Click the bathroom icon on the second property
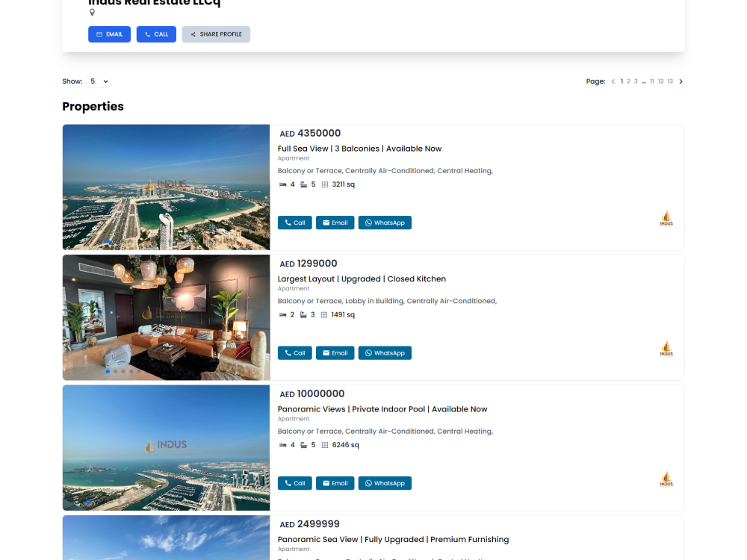This screenshot has width=747, height=560. (303, 314)
